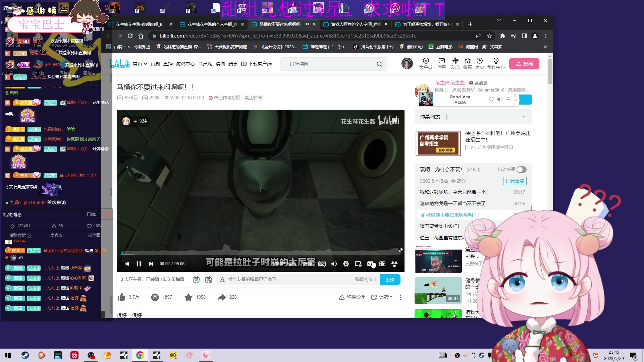Switch to tab 花生味花生酱的个人空间
Viewport: 644px width, 362px height.
pyautogui.click(x=212, y=24)
